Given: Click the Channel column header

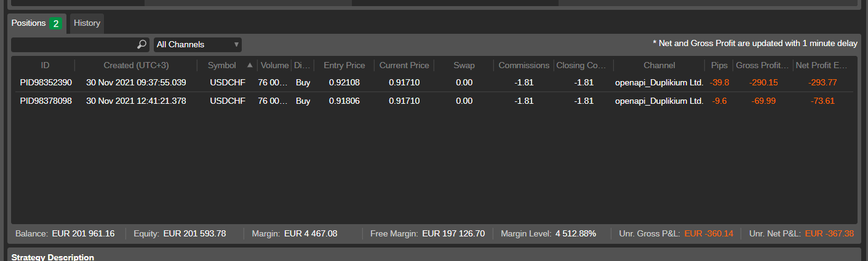Looking at the screenshot, I should (x=659, y=65).
